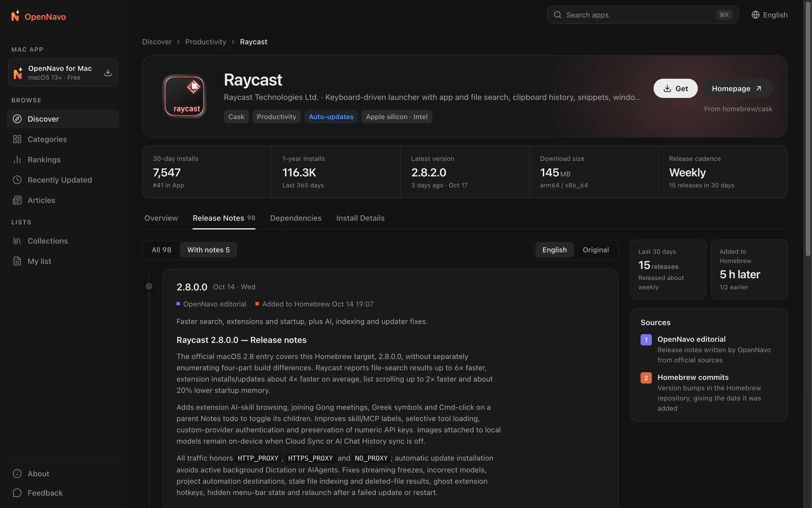Click the page vertical scrollbar

coord(808,129)
